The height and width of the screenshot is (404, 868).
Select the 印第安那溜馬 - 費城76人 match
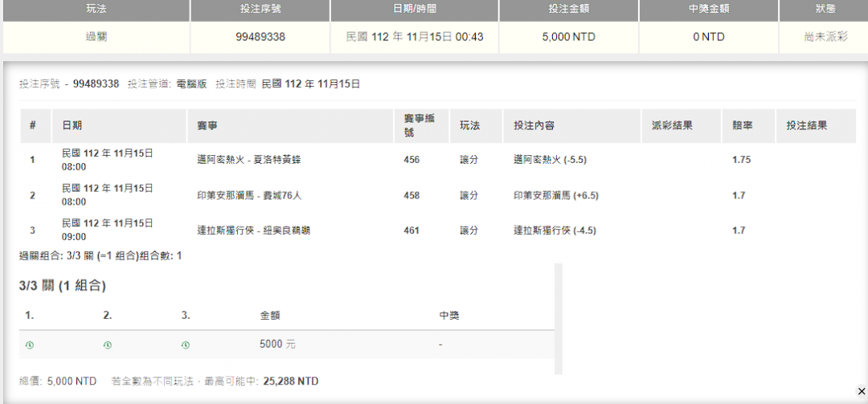(249, 195)
